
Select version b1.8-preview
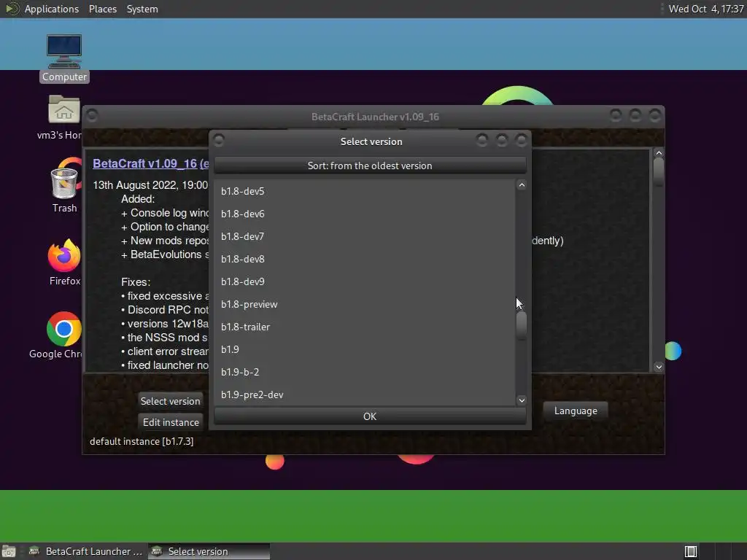(365, 304)
